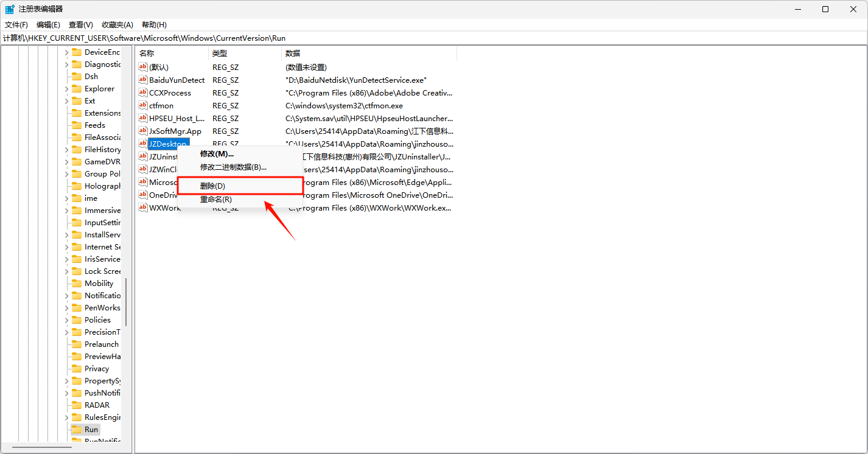The height and width of the screenshot is (454, 868).
Task: Click the C:\windows\system32\ctfmon.exe data cell
Action: [344, 105]
